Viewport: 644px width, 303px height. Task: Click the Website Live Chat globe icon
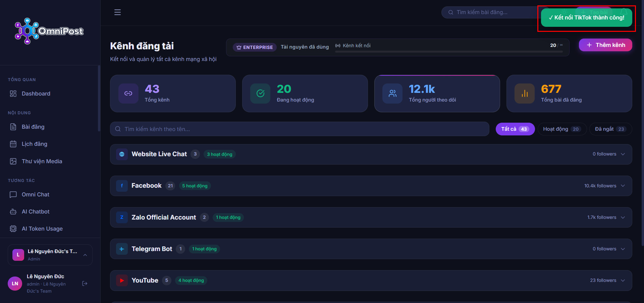(x=122, y=154)
